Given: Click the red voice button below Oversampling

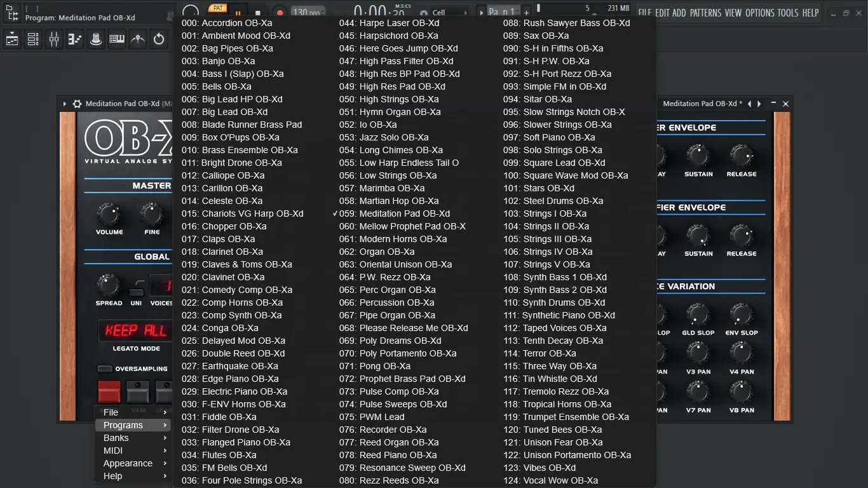Looking at the screenshot, I should (109, 392).
